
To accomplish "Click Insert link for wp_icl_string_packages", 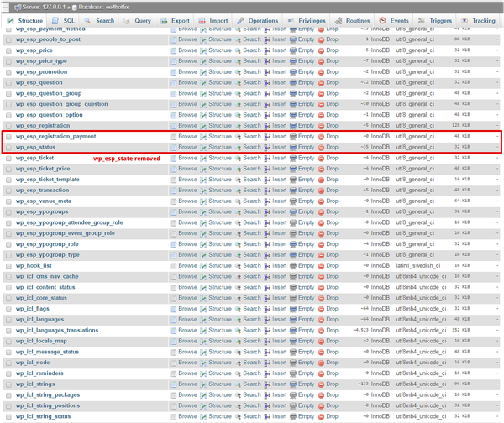I will (x=280, y=395).
